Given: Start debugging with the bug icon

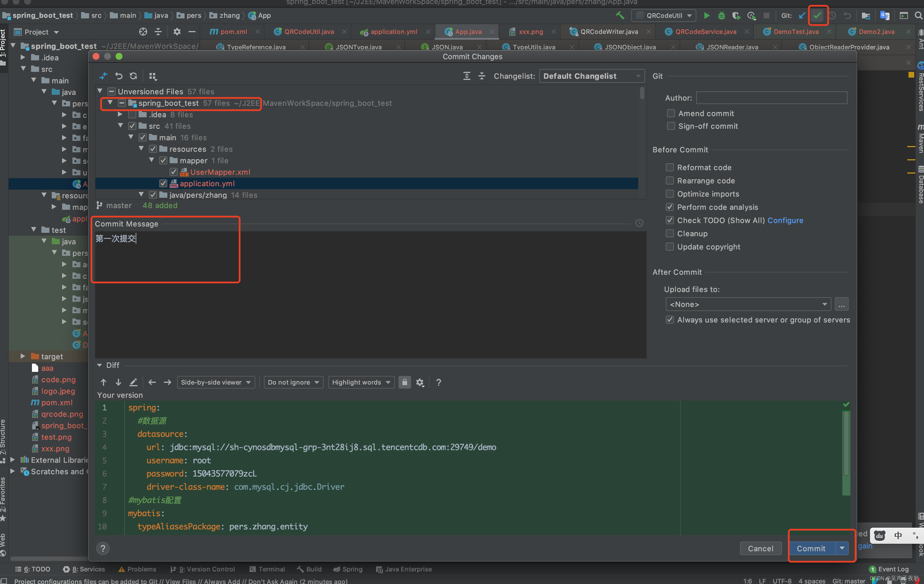Looking at the screenshot, I should pyautogui.click(x=721, y=16).
